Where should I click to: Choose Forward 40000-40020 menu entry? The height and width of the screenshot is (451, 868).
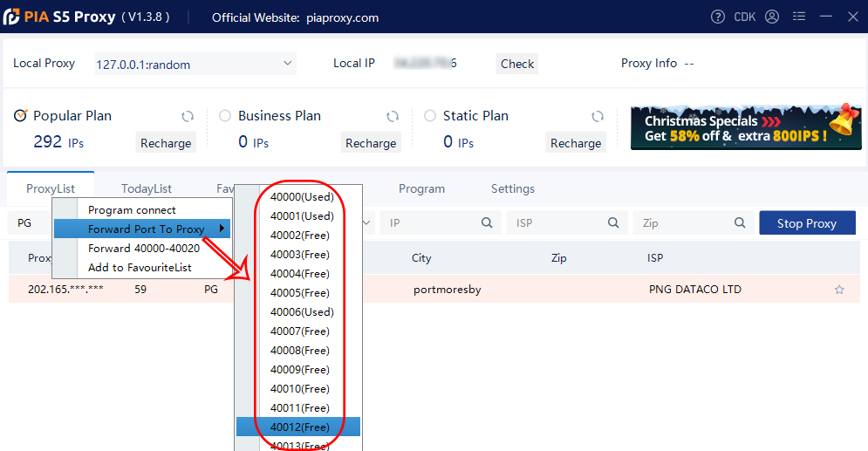click(142, 248)
